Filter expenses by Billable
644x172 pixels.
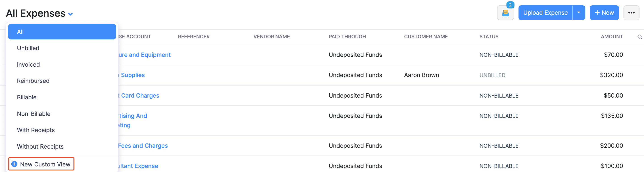point(27,97)
